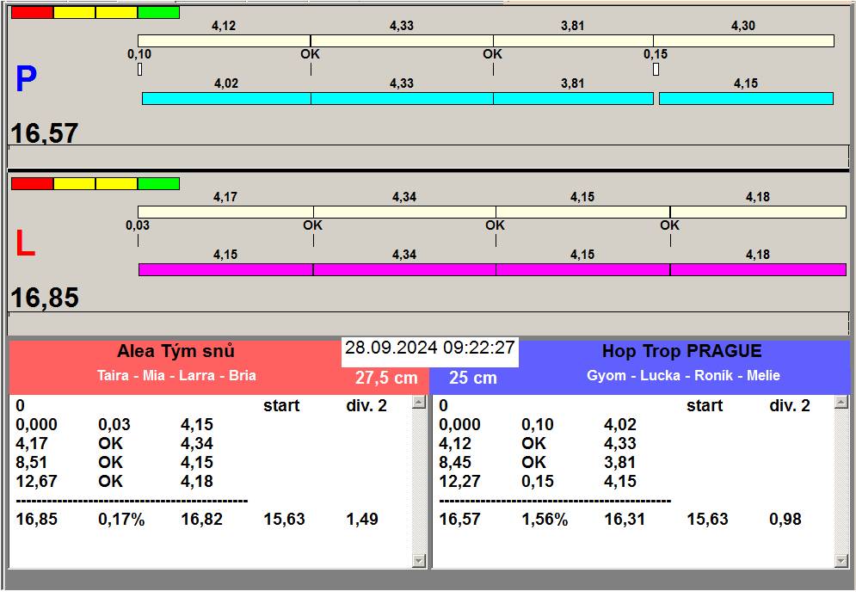The width and height of the screenshot is (856, 616).
Task: Click scroll-up arrow in Alea Tým snů list
Action: point(419,403)
